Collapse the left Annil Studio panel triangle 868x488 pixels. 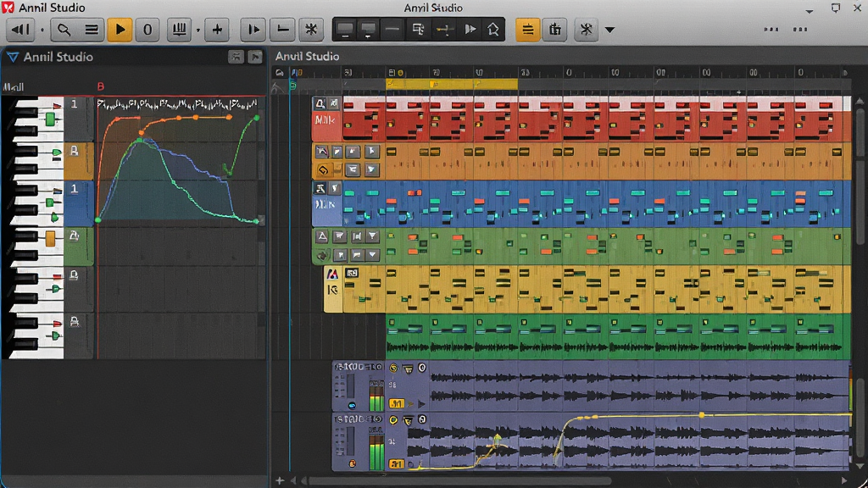pyautogui.click(x=12, y=57)
